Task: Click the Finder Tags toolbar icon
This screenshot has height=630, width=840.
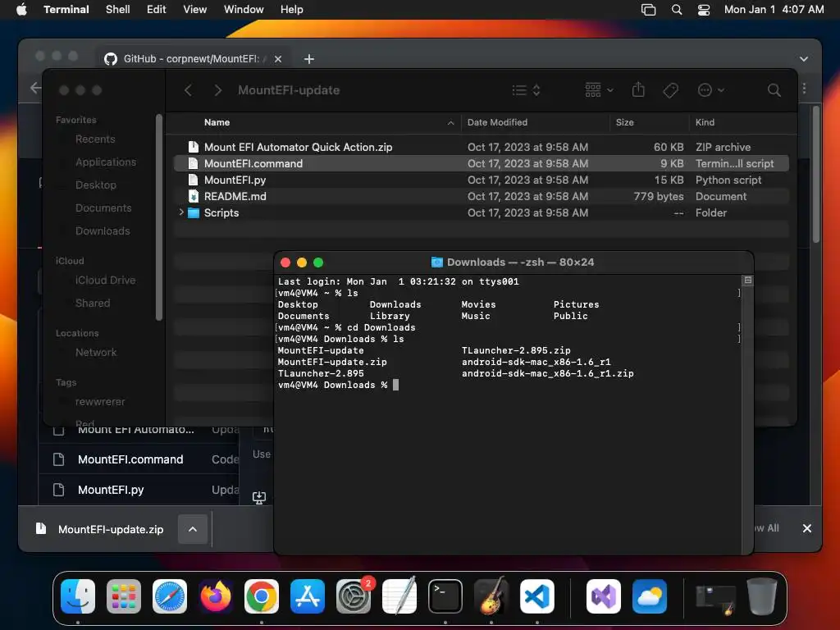Action: pos(670,90)
